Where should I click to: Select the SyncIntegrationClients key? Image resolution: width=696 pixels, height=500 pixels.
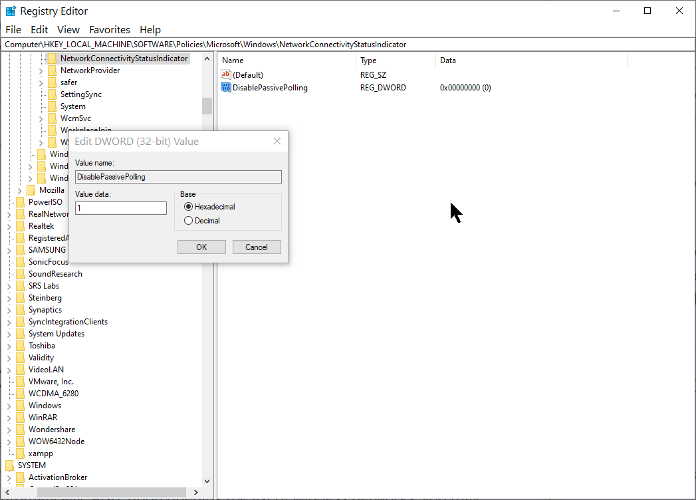point(68,322)
